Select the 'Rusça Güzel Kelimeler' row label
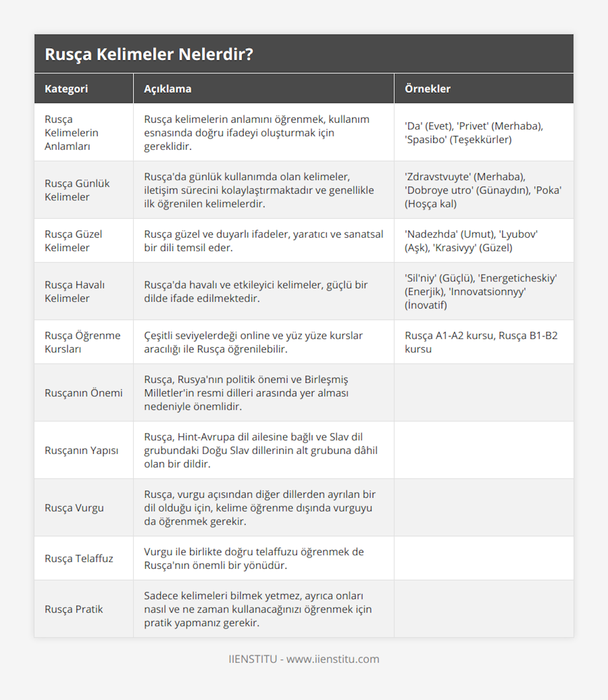The height and width of the screenshot is (700, 608). point(73,241)
